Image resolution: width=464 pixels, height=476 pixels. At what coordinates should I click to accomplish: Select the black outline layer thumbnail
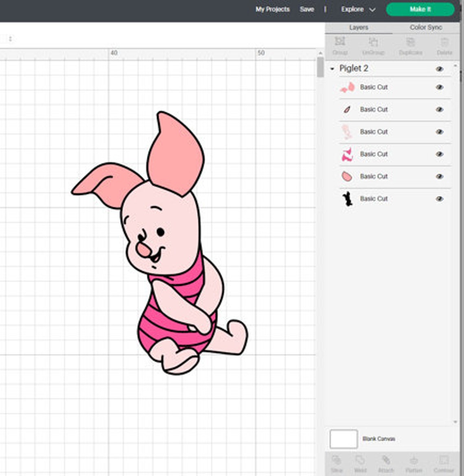coord(347,199)
